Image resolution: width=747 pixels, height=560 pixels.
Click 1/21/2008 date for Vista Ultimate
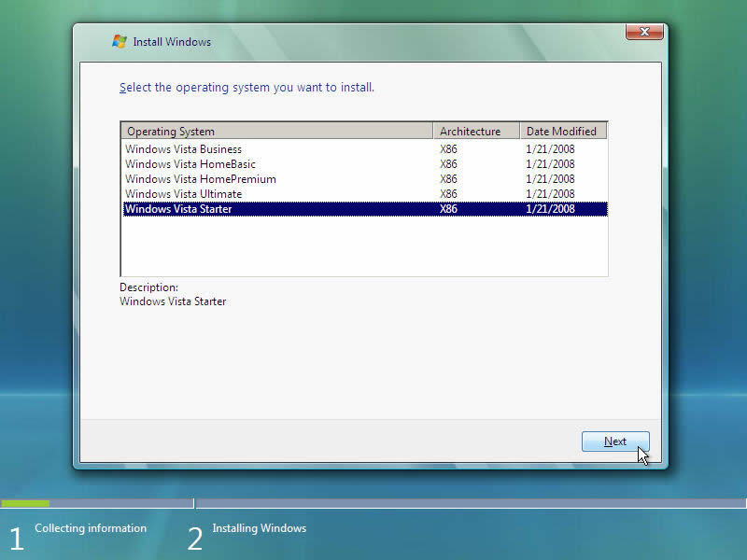coord(550,194)
